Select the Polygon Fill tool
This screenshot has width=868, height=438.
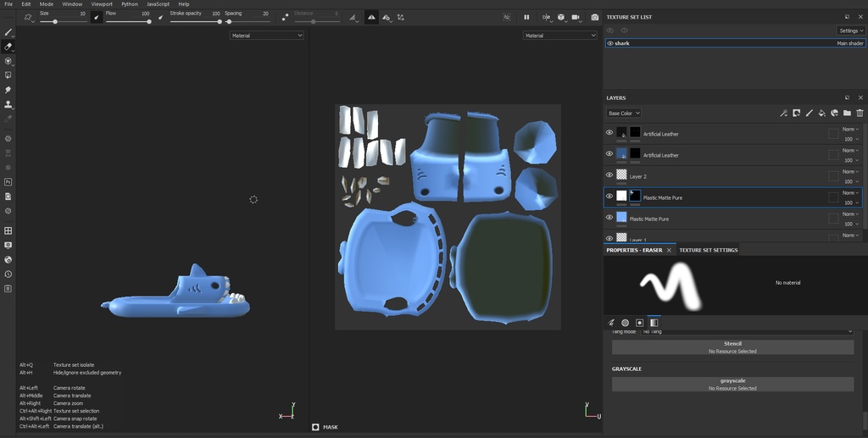8,75
